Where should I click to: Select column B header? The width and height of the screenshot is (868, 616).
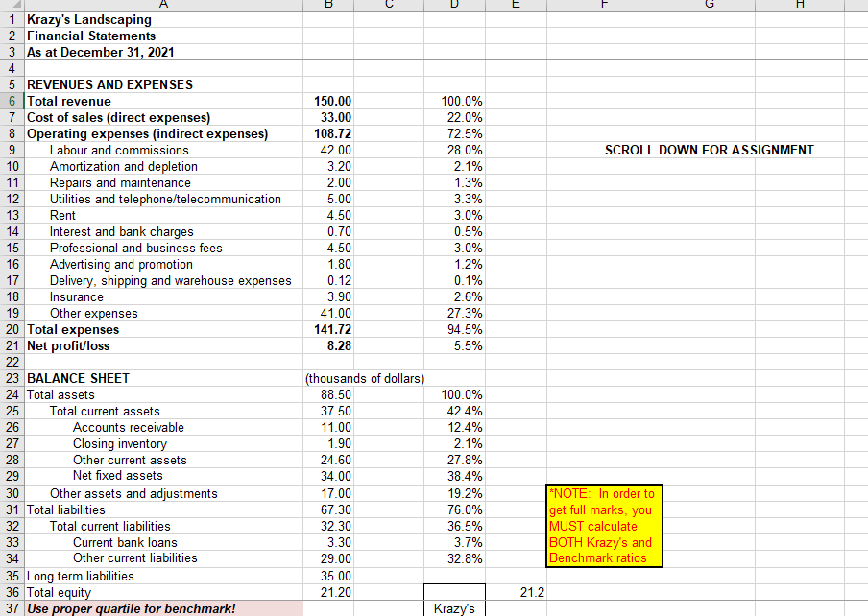coord(327,7)
